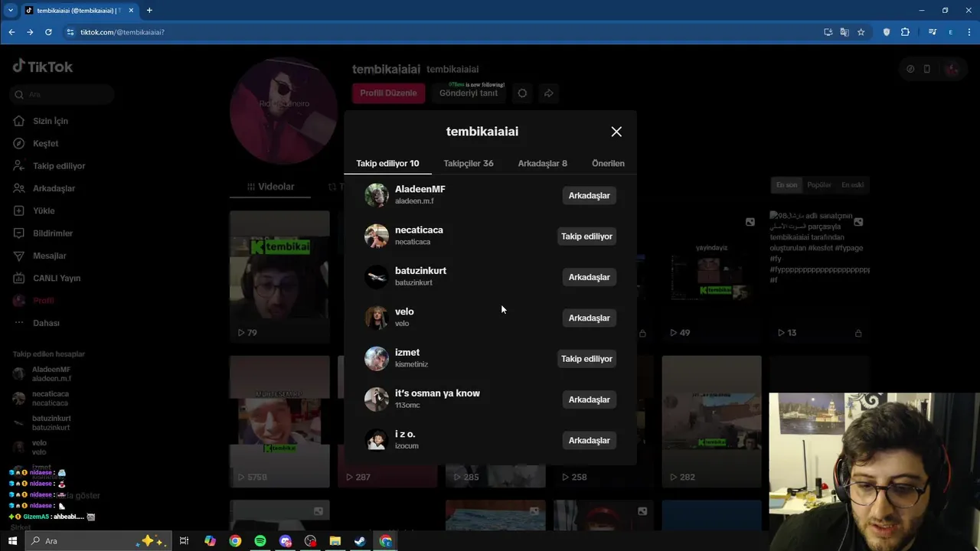The width and height of the screenshot is (980, 551).
Task: Open velo profile picture in dialog
Action: pos(376,318)
